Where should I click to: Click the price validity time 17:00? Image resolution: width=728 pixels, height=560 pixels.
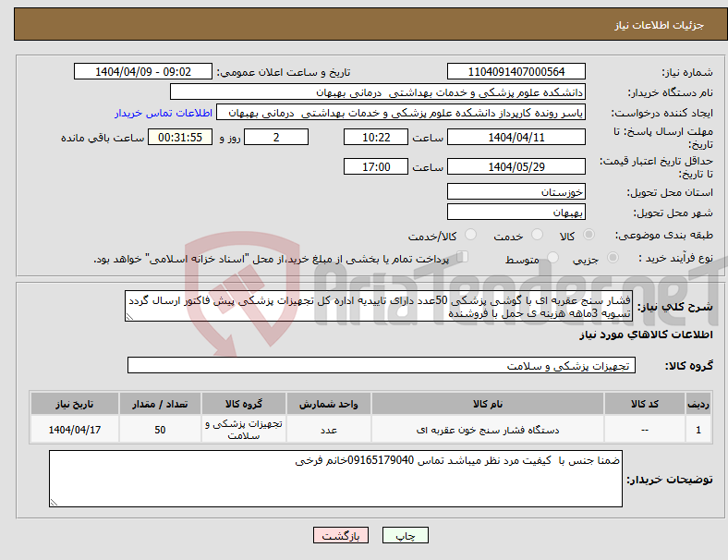376,166
